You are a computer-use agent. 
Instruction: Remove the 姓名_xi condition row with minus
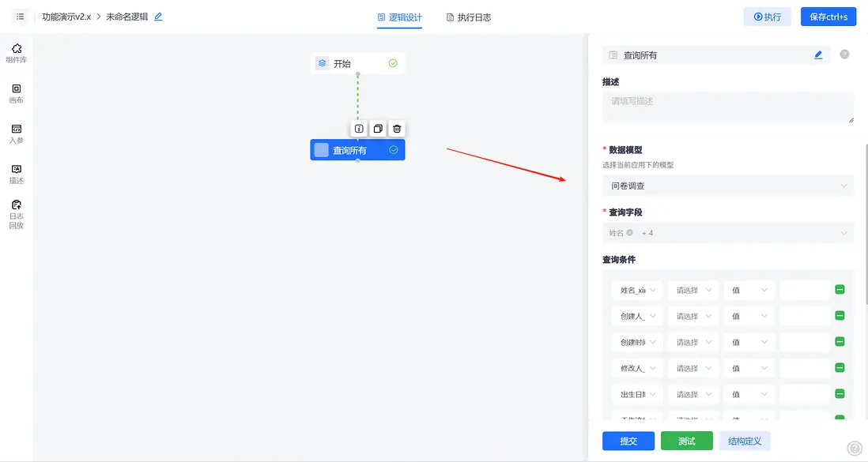pyautogui.click(x=840, y=289)
